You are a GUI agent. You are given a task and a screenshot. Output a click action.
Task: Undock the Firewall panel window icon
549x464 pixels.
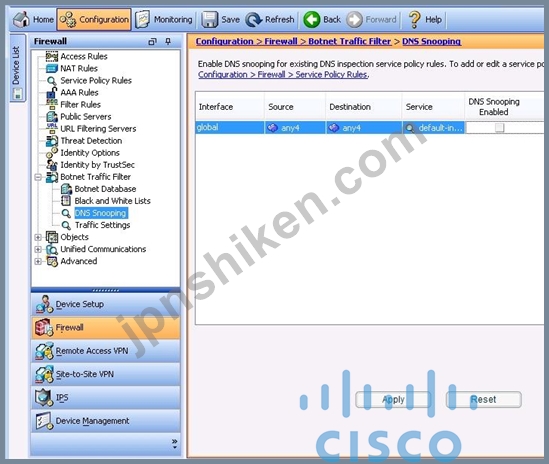[x=152, y=41]
